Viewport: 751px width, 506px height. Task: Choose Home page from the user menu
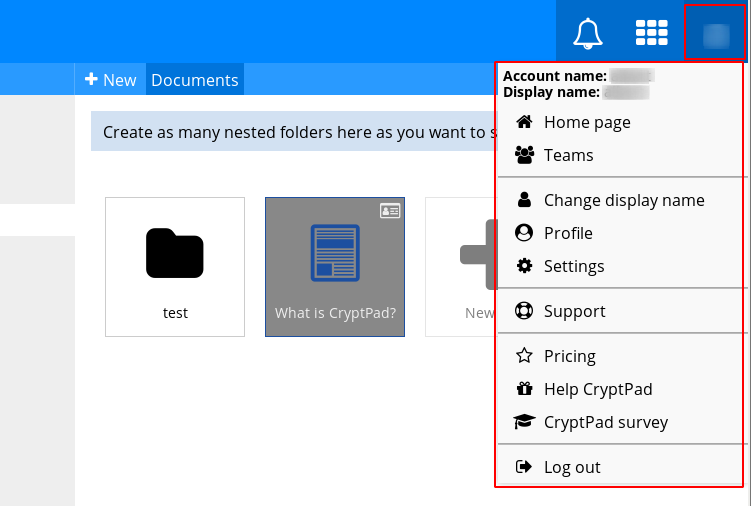coord(620,122)
